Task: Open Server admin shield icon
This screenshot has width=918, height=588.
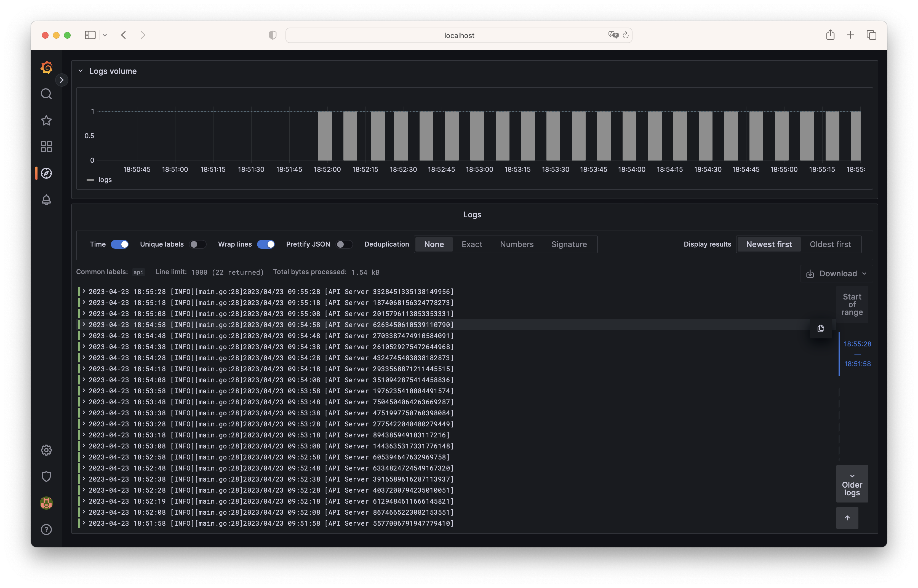Action: [x=46, y=477]
